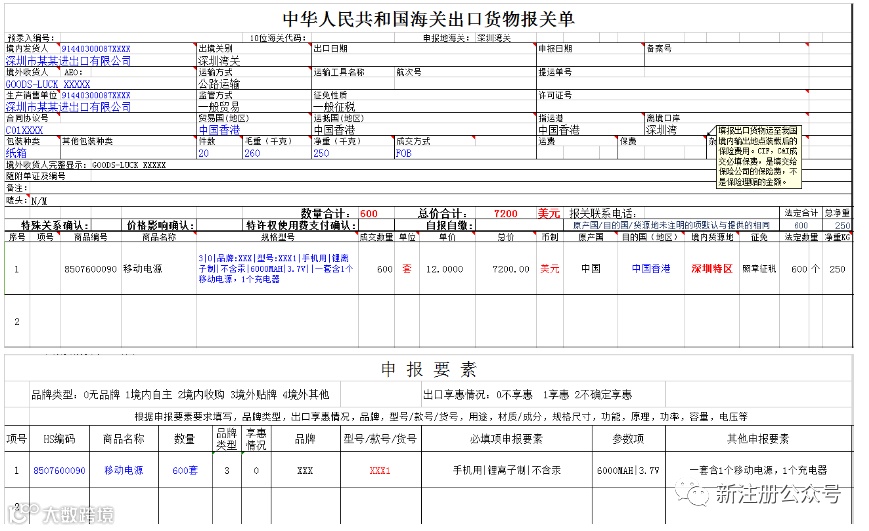Click the blue 贸易国 value 中国香港
Screen dimensions: 869x531
coord(219,130)
